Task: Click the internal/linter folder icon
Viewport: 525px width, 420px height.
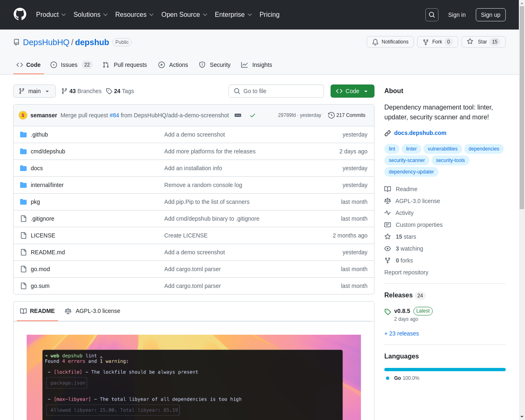Action: click(x=23, y=185)
